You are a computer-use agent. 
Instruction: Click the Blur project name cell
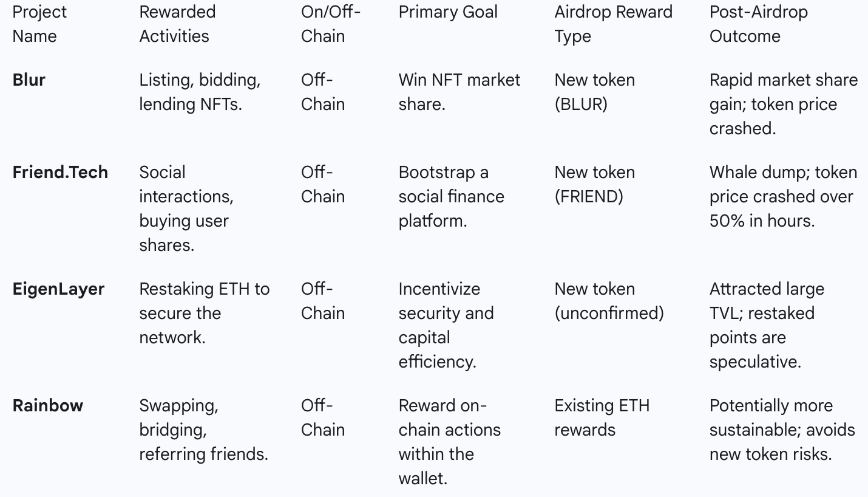click(x=29, y=80)
